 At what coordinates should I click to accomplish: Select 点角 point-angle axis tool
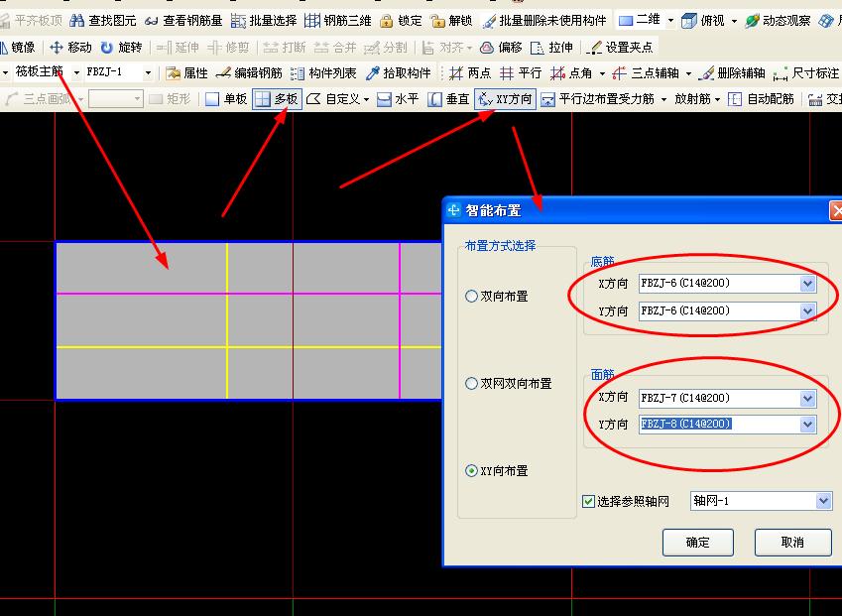click(x=571, y=73)
